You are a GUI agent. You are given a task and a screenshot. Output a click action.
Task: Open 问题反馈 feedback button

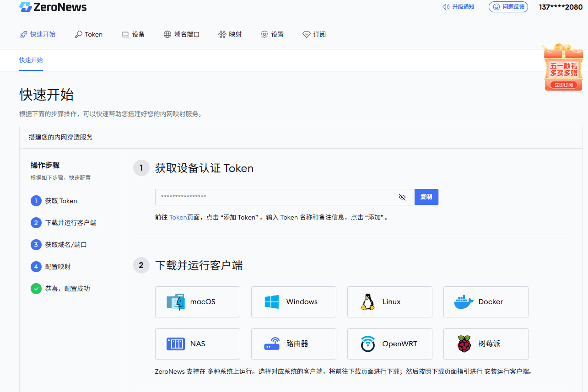click(x=508, y=7)
